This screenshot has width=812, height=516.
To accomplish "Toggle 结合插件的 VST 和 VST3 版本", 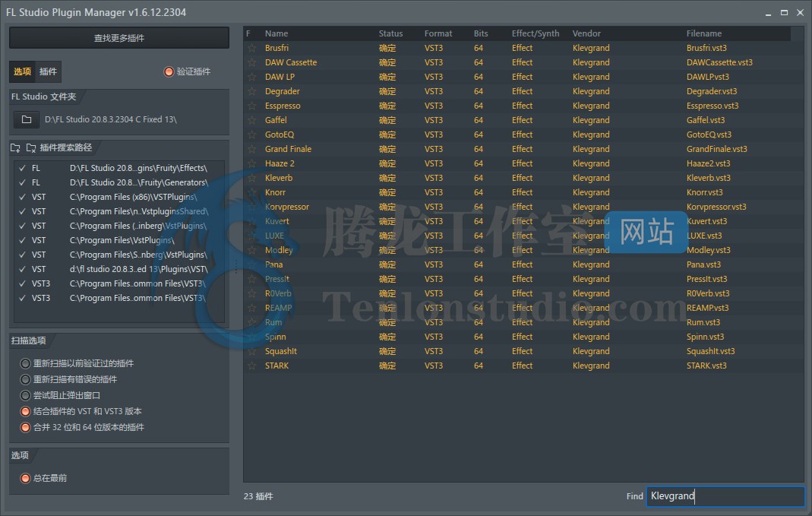I will (x=25, y=411).
